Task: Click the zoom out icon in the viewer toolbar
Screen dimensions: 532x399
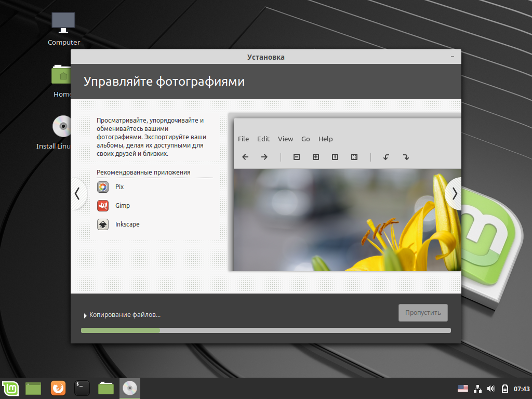Action: (x=297, y=157)
